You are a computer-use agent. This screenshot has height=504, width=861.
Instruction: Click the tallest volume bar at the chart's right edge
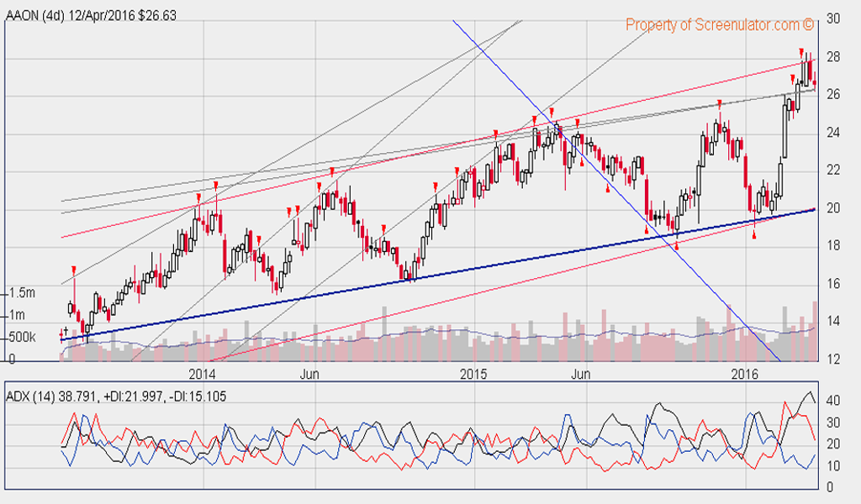pos(814,332)
